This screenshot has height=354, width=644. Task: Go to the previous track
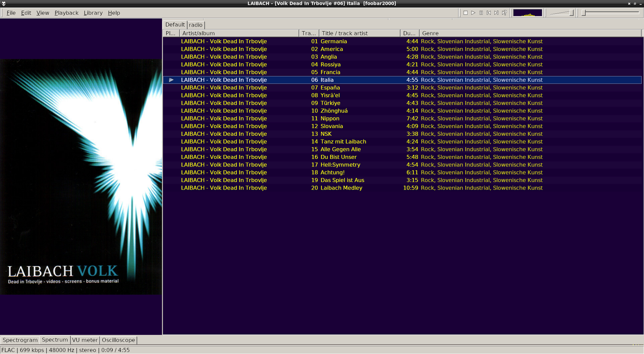pyautogui.click(x=489, y=13)
